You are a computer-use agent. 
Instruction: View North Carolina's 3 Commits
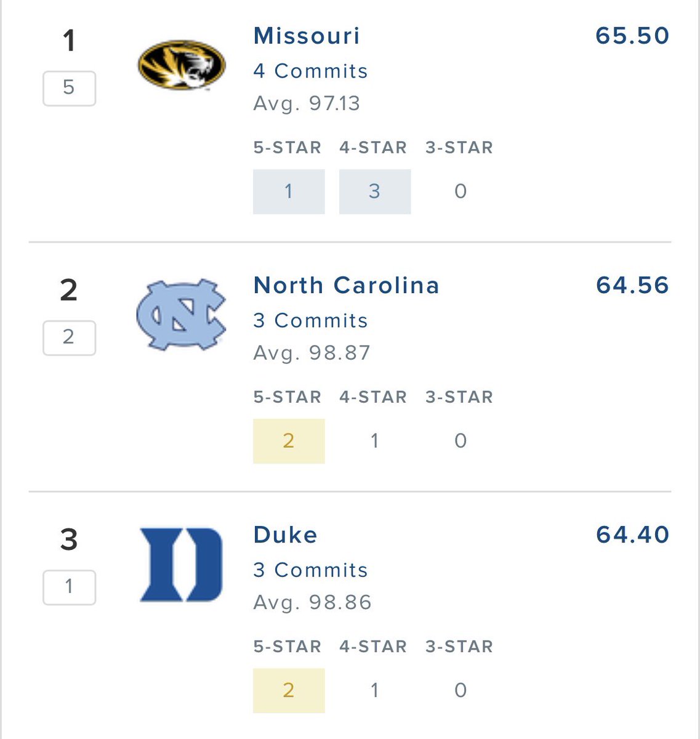310,320
